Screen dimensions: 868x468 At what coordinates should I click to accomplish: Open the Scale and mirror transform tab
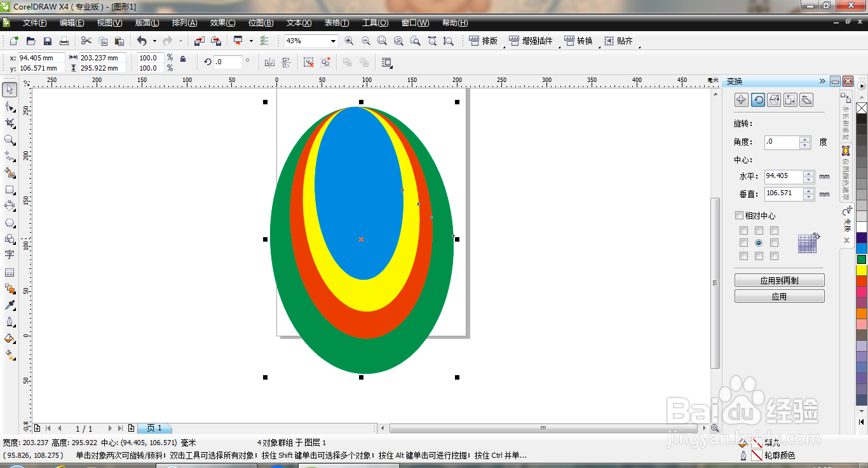point(774,99)
